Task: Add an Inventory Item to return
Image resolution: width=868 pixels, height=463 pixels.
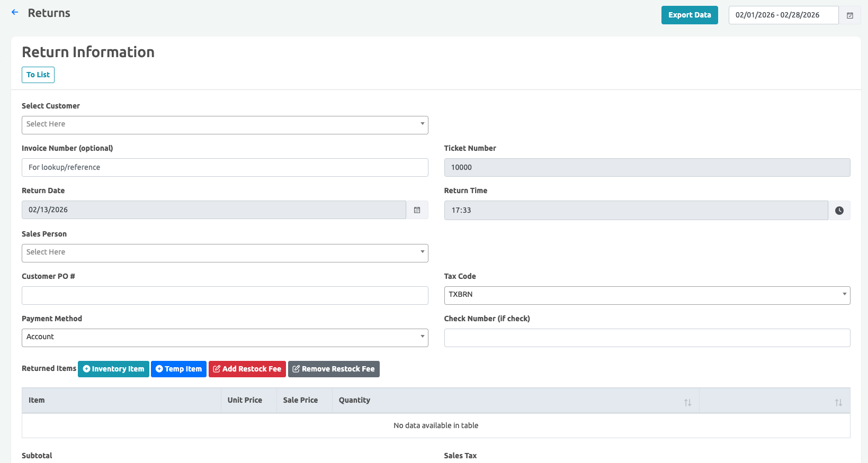Action: (113, 369)
